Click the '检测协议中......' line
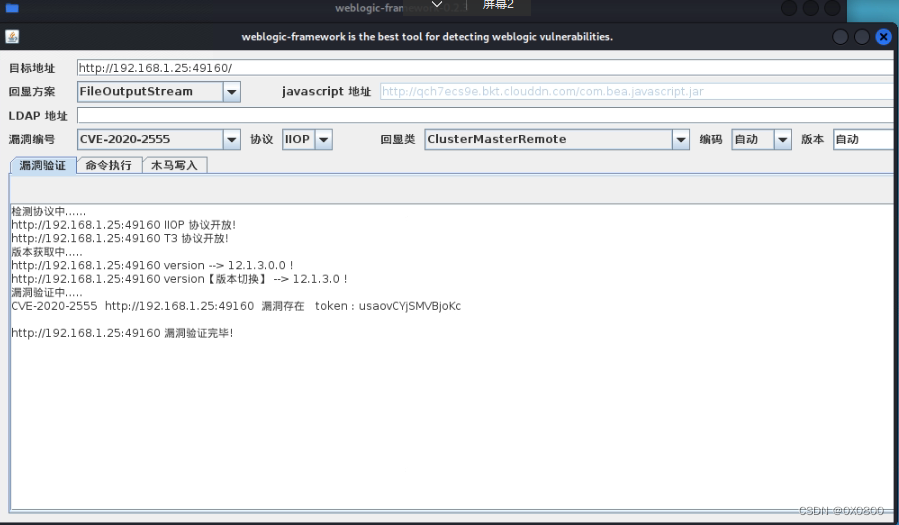899x525 pixels. pyautogui.click(x=49, y=211)
